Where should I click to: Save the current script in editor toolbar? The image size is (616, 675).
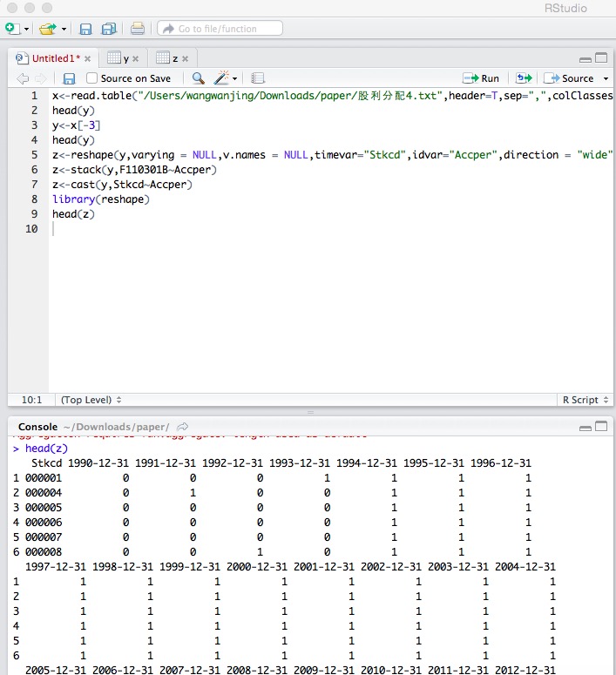coord(70,78)
